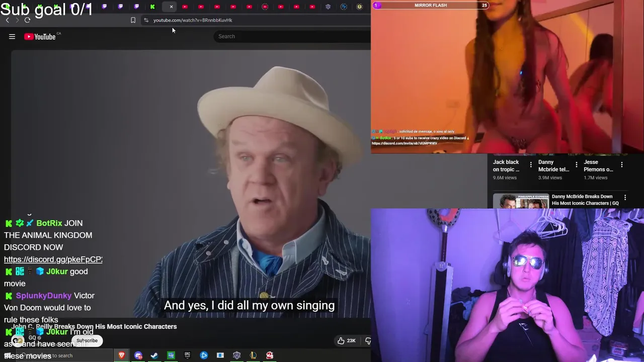Open the red app icon at the taskbar's end
The image size is (644, 362).
[270, 355]
